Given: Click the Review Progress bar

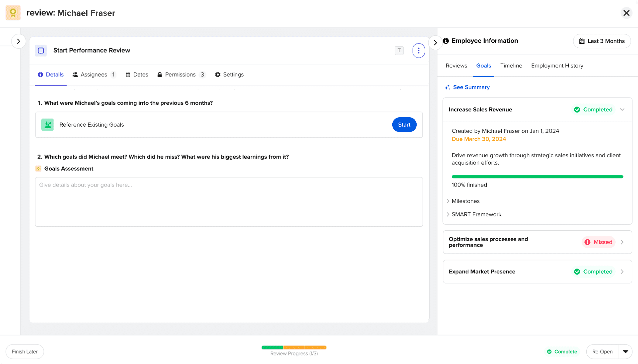Looking at the screenshot, I should [x=294, y=348].
